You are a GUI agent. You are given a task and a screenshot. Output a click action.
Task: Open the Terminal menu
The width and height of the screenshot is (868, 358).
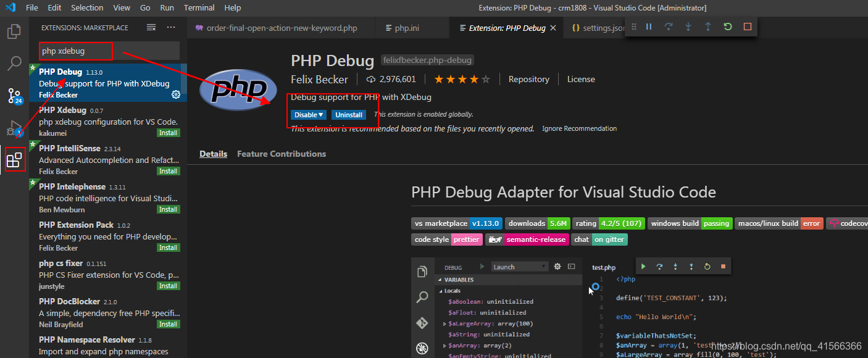(199, 7)
